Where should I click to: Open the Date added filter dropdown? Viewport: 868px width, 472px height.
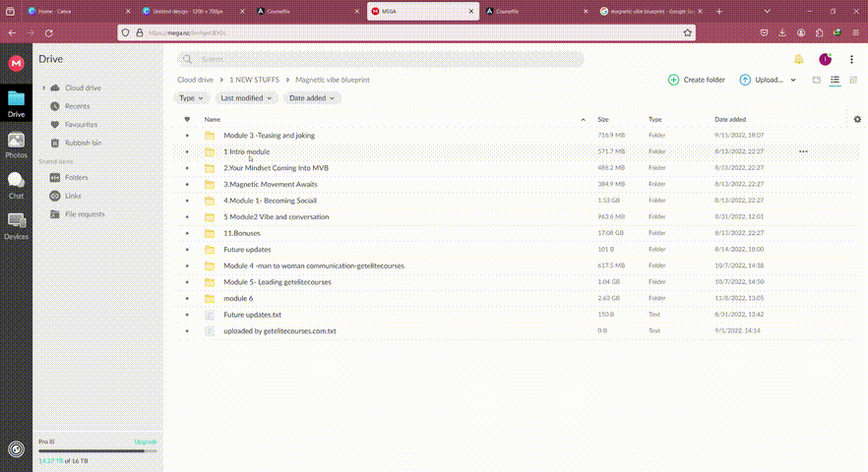coord(312,98)
